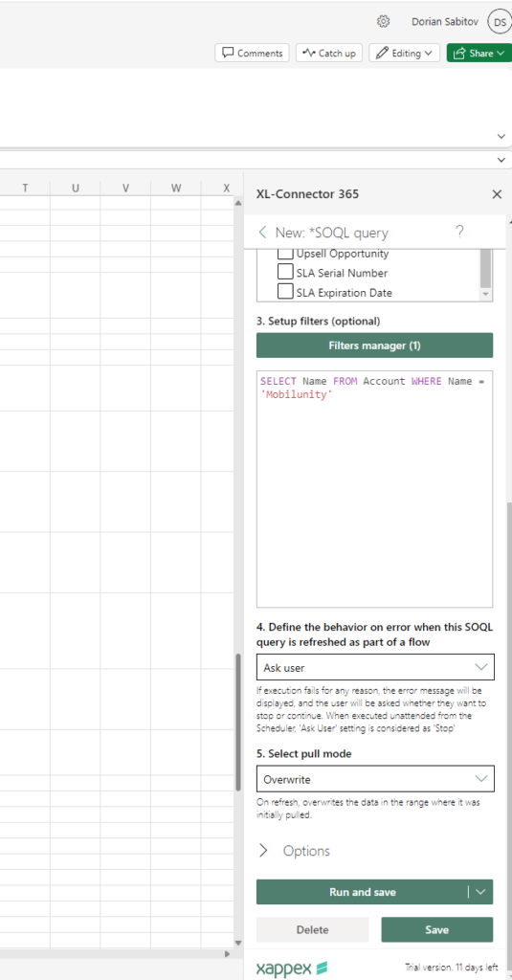Click the Delete button
This screenshot has height=980, width=512.
(x=313, y=929)
